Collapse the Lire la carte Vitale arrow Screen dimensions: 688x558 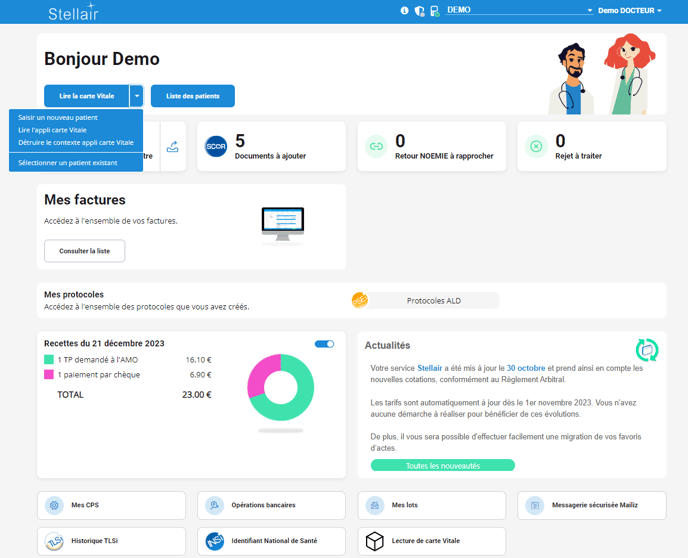click(x=136, y=96)
